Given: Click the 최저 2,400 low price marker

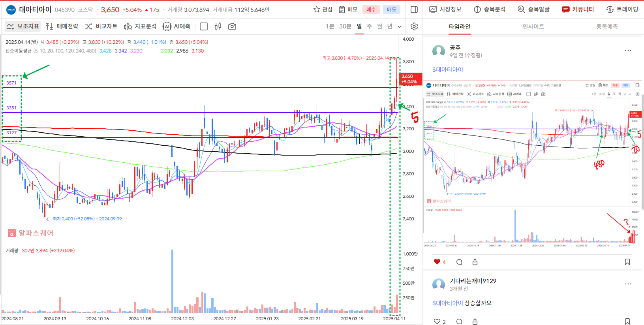Looking at the screenshot, I should tap(84, 219).
